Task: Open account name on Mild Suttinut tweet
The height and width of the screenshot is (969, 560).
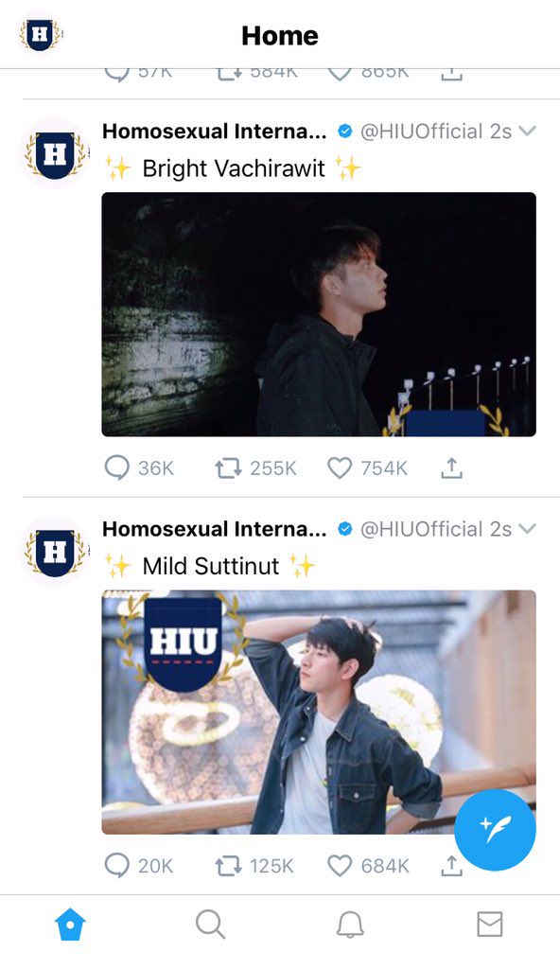Action: pos(215,529)
